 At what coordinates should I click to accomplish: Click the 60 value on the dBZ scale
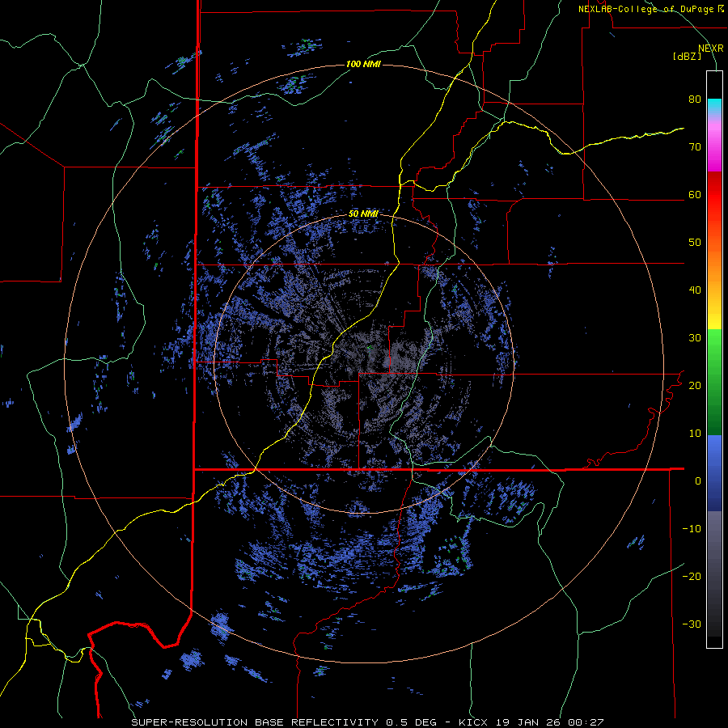click(x=695, y=195)
